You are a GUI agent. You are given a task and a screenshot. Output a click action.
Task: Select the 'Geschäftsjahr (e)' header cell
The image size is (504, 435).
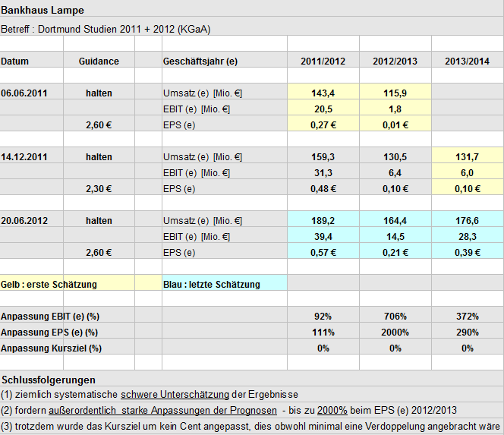tap(200, 61)
